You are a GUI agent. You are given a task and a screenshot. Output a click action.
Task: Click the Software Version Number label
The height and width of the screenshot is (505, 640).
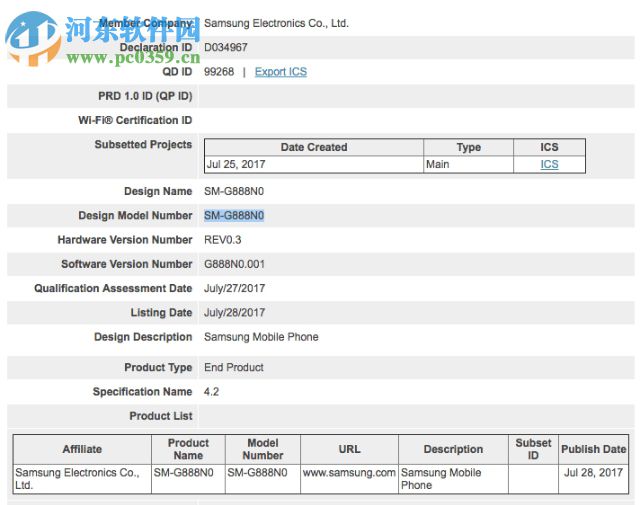pos(127,264)
